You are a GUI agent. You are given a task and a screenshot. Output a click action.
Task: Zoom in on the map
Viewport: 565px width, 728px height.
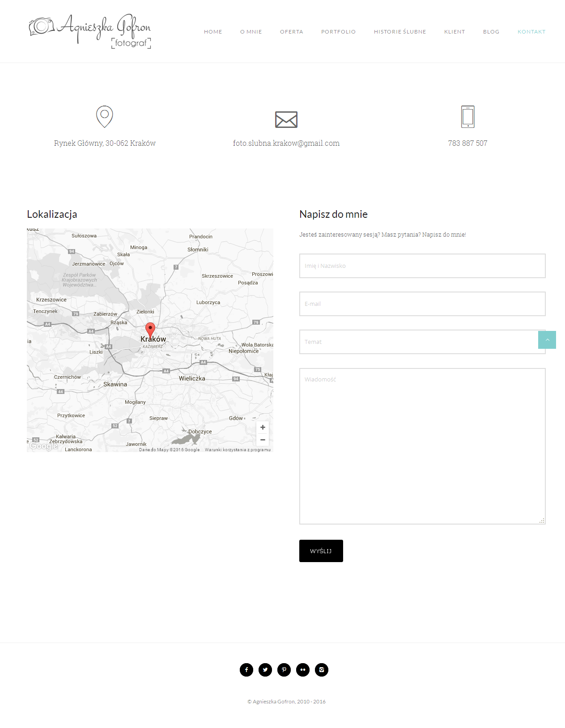(x=263, y=427)
